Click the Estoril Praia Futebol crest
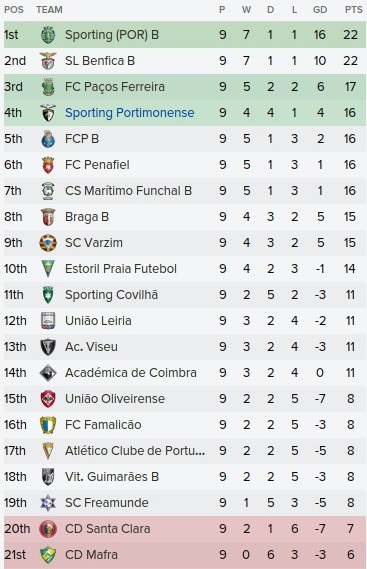Viewport: 367px width, 569px height. (48, 269)
